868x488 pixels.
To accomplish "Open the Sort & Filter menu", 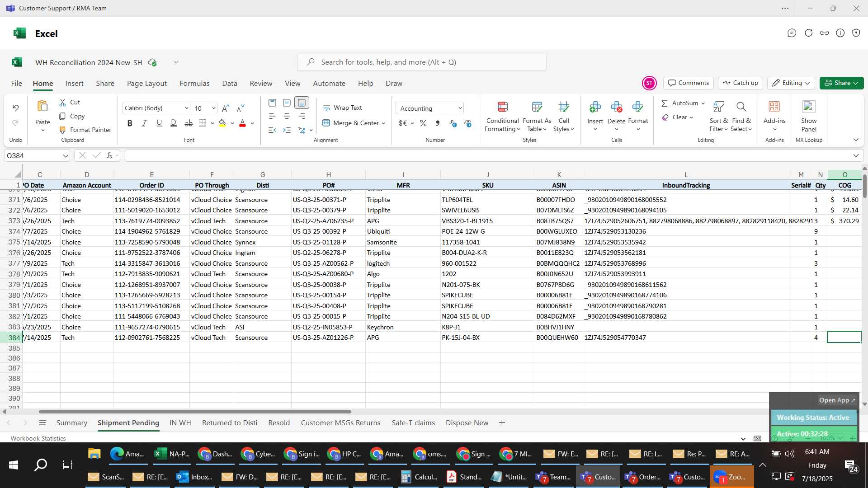I will (718, 117).
